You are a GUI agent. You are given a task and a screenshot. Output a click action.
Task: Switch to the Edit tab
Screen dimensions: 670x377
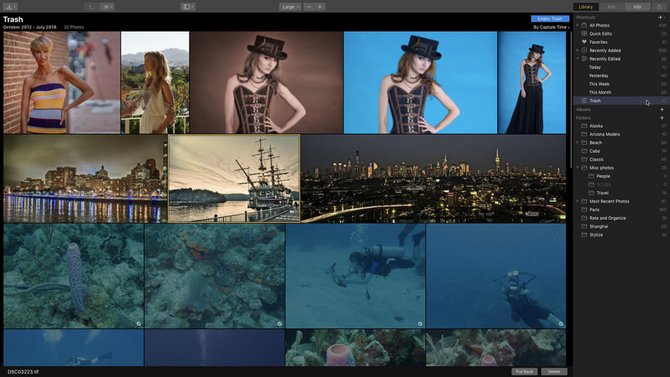click(x=611, y=7)
